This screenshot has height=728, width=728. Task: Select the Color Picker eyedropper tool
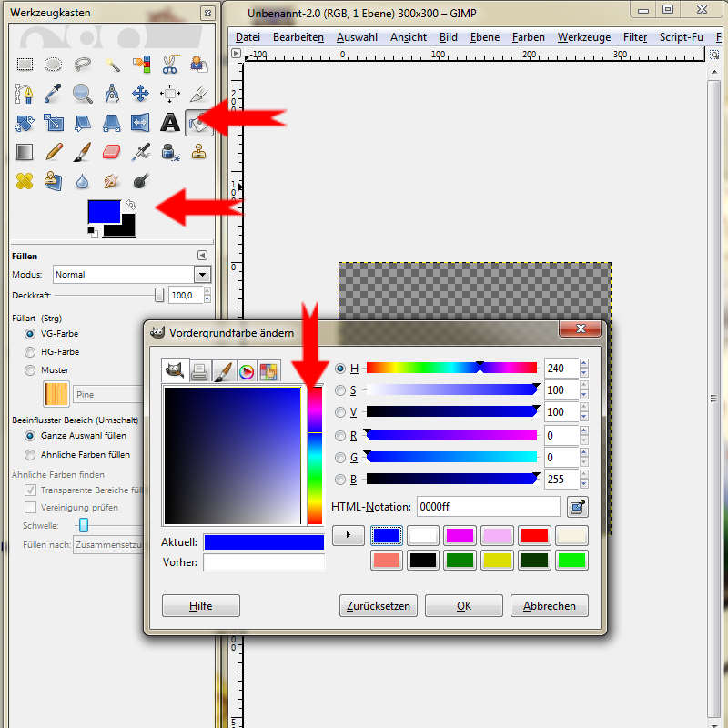point(54,94)
